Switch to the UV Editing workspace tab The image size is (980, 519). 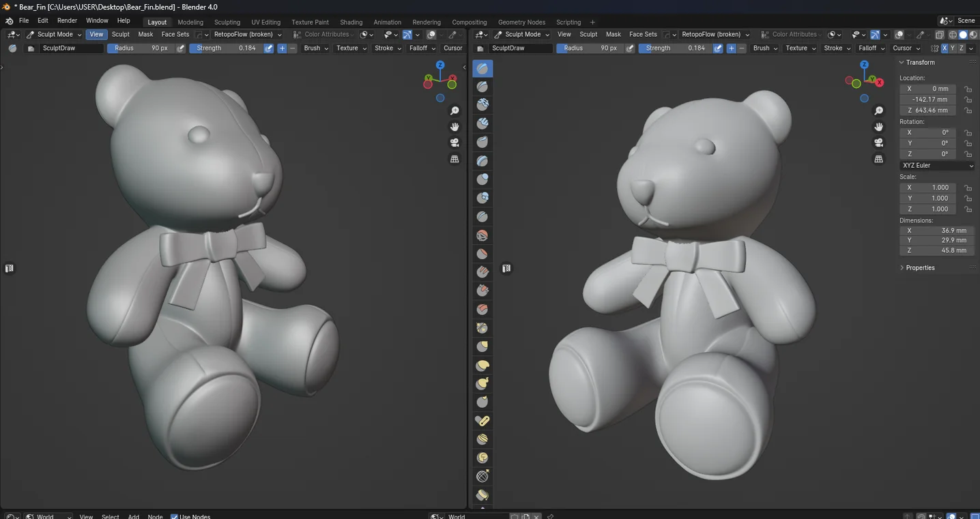(x=266, y=23)
